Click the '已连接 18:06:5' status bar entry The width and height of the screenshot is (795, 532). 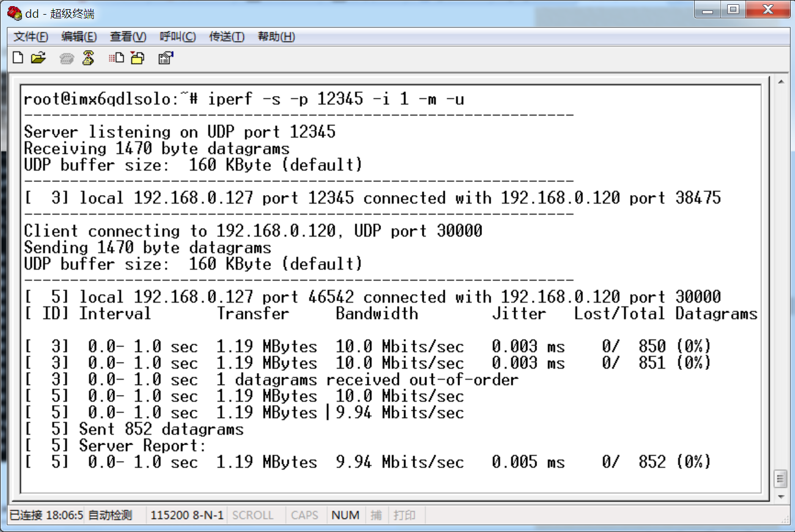46,515
